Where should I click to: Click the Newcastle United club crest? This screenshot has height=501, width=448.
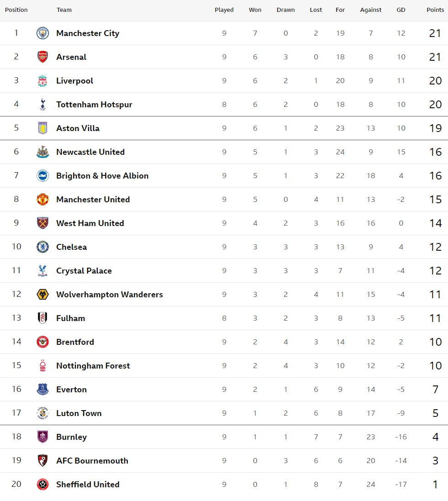pos(42,152)
